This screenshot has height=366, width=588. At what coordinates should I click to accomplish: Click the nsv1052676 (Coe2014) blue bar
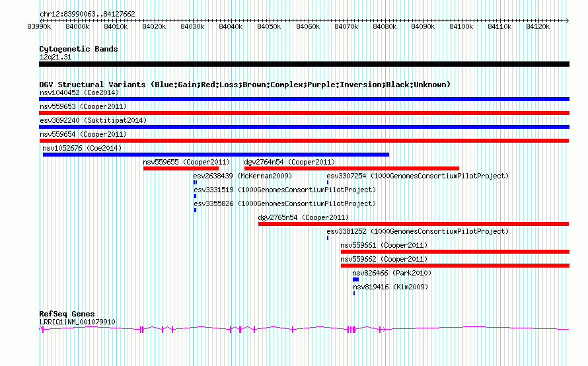pos(216,155)
